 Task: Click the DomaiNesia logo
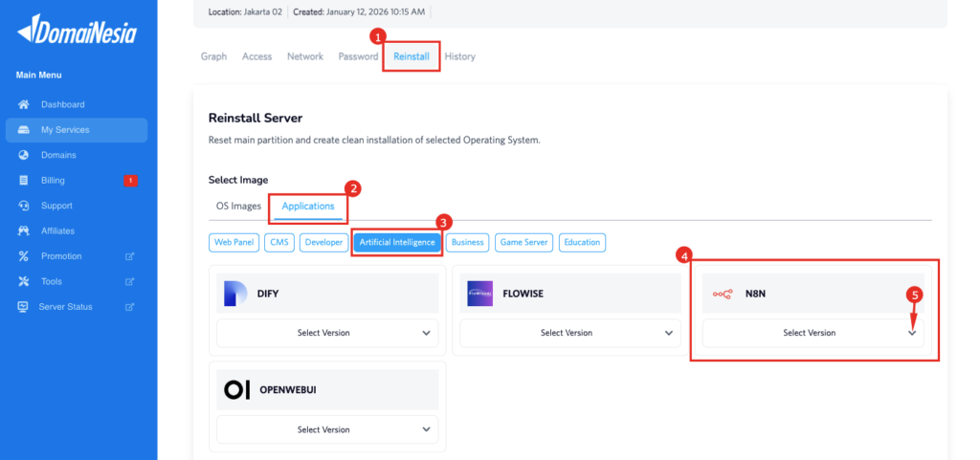pyautogui.click(x=77, y=31)
